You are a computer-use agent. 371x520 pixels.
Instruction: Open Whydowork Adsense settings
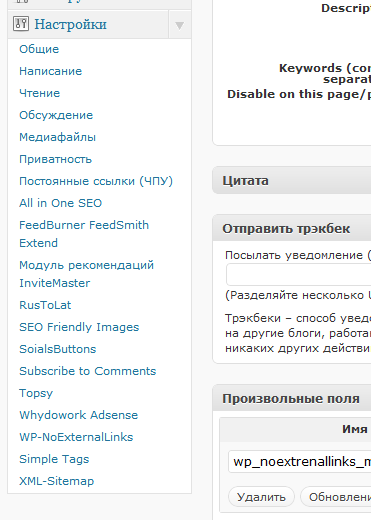[x=79, y=415]
